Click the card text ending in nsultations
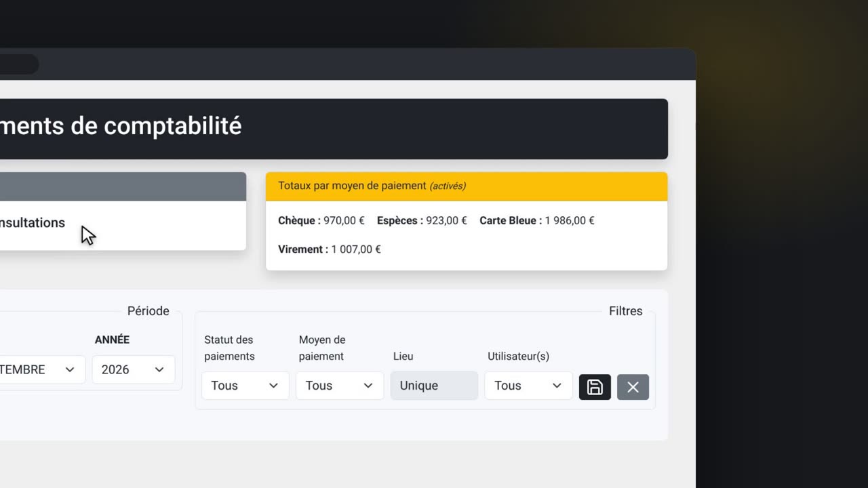 point(33,222)
